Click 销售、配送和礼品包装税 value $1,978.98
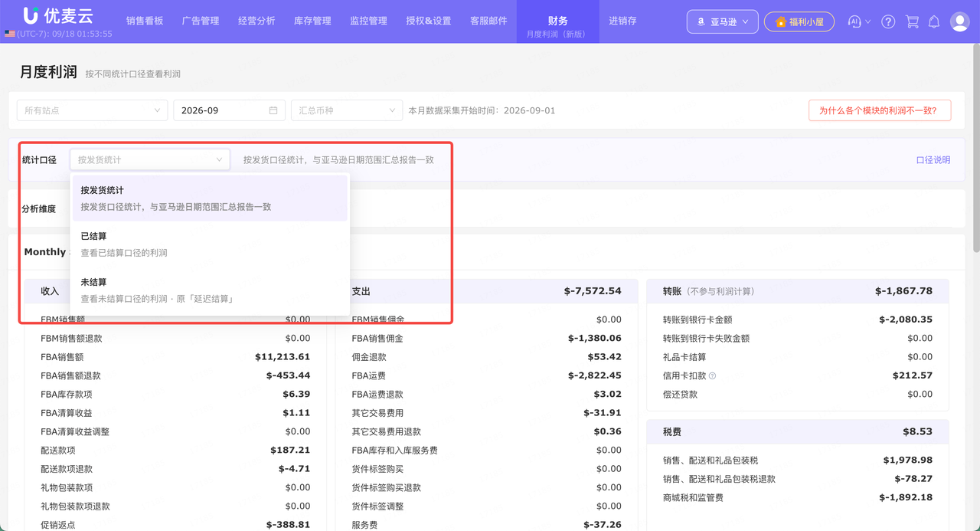 coord(908,461)
